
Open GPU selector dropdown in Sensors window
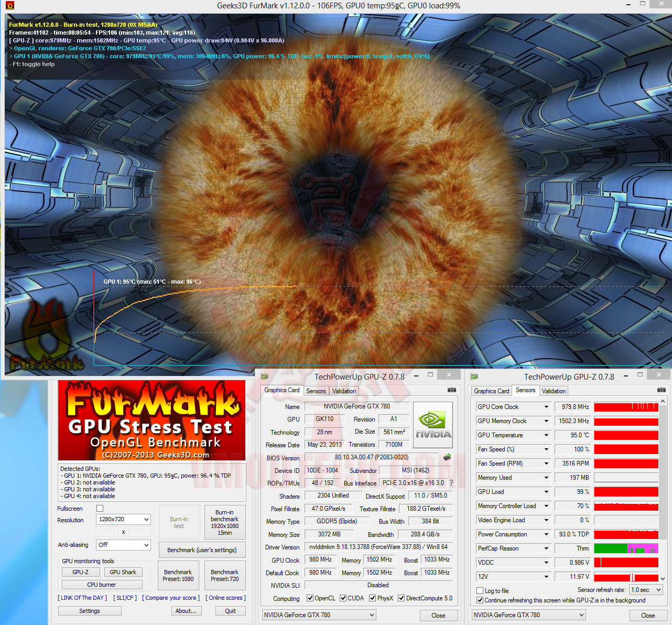[x=529, y=615]
